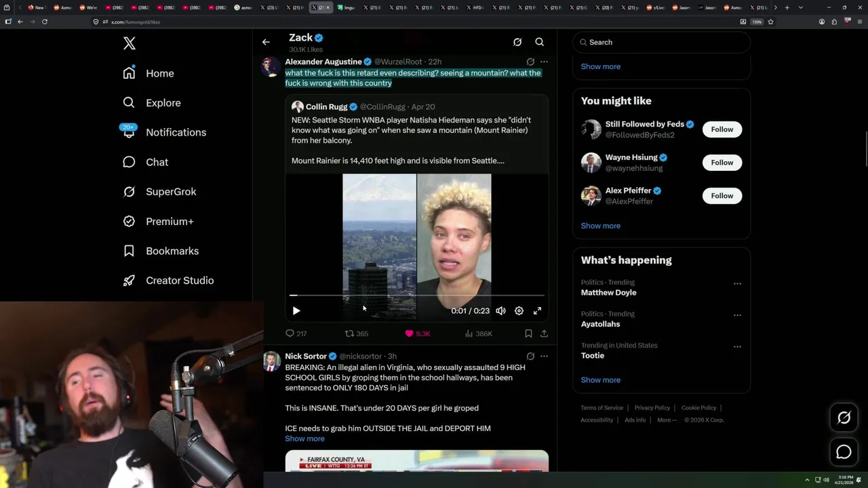868x488 pixels.
Task: Bookmark this page with the star icon
Action: click(x=770, y=22)
